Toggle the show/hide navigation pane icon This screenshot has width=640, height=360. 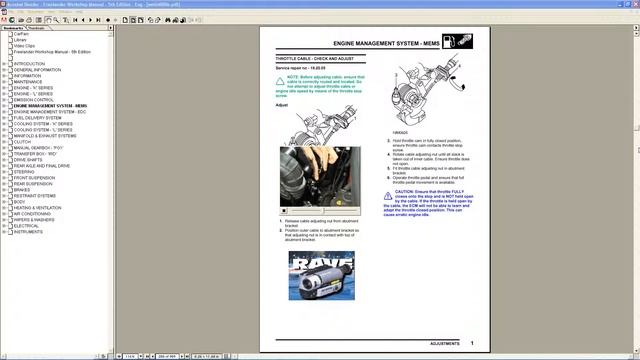click(x=39, y=20)
